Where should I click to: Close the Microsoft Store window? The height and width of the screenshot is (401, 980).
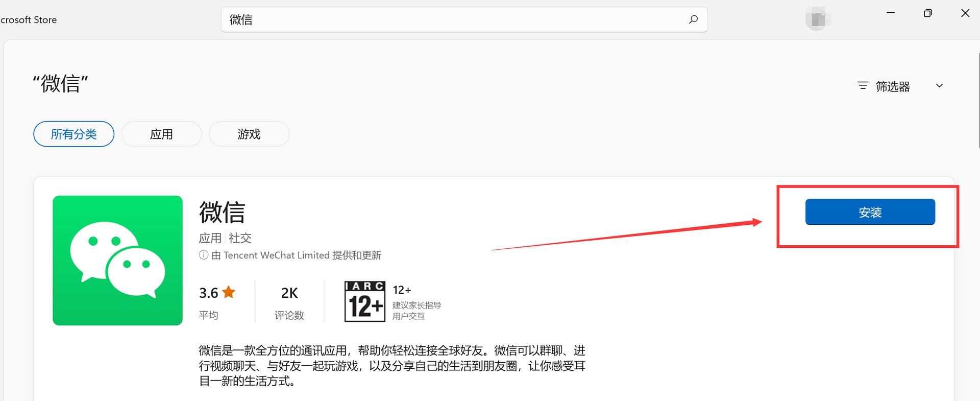[x=965, y=13]
